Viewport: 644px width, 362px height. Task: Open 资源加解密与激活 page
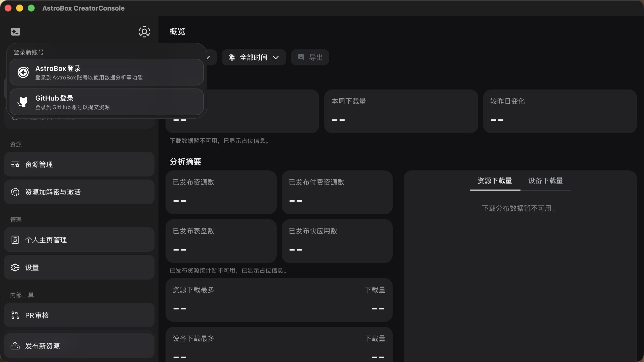tap(79, 192)
